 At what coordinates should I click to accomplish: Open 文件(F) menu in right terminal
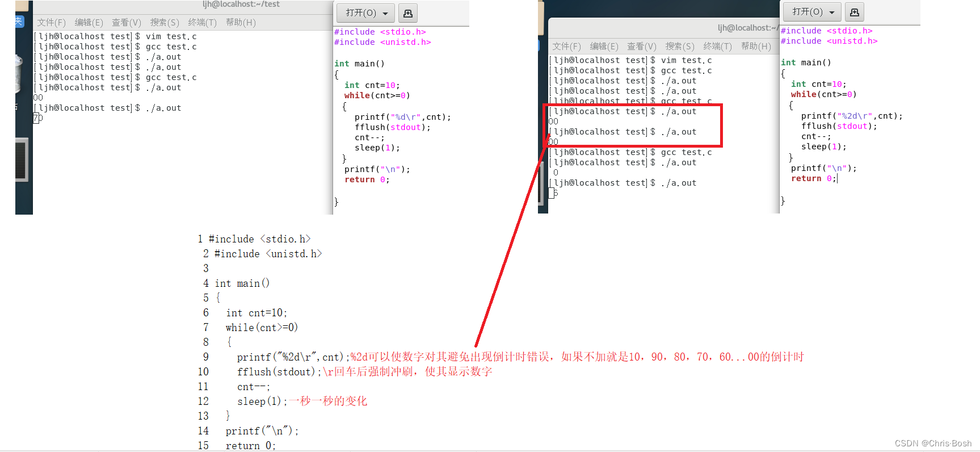(567, 46)
